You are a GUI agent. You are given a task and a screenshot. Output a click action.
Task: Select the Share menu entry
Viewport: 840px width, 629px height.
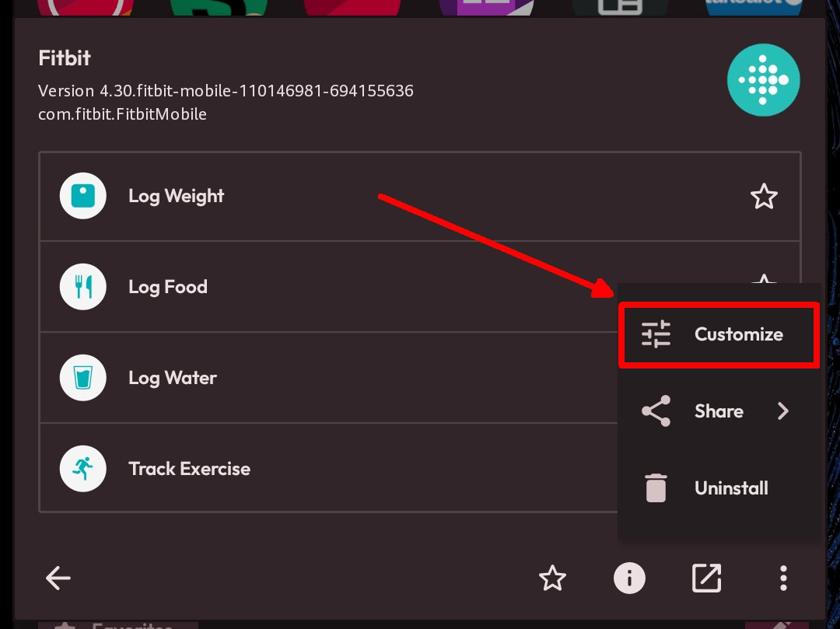click(719, 411)
